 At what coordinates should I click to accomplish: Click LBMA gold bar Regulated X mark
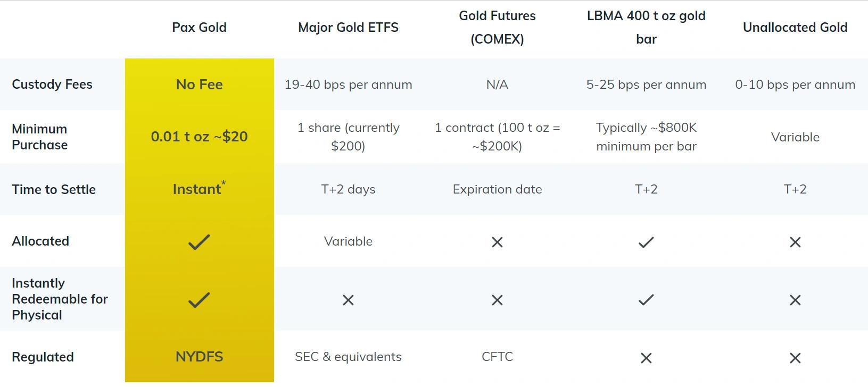[646, 358]
